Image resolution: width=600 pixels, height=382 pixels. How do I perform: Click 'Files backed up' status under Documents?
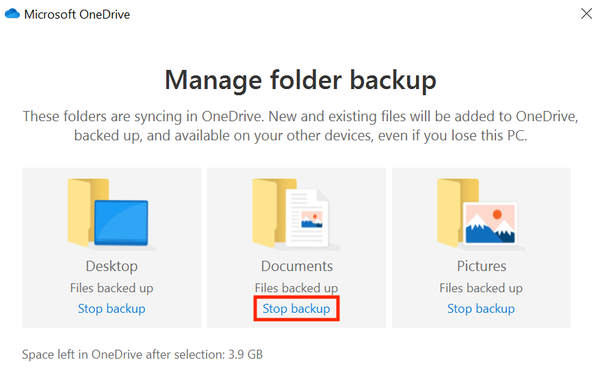pyautogui.click(x=296, y=288)
